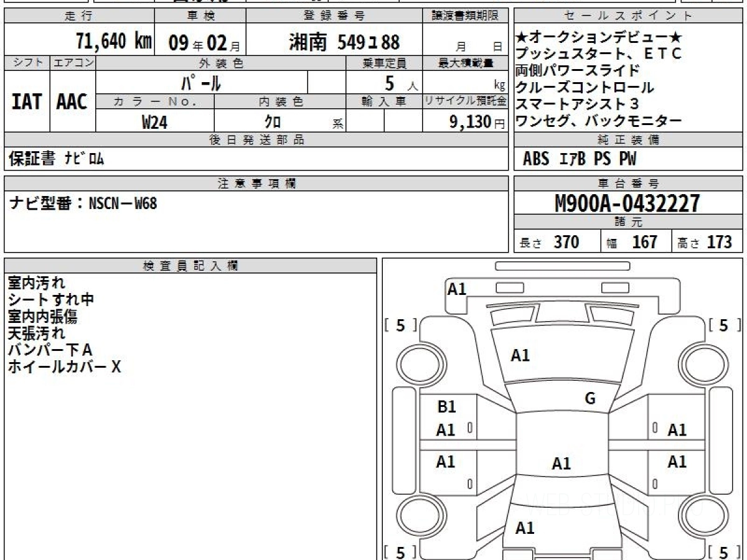Click the A1 mark on rear hatch
This screenshot has width=747, height=560.
[x=525, y=528]
